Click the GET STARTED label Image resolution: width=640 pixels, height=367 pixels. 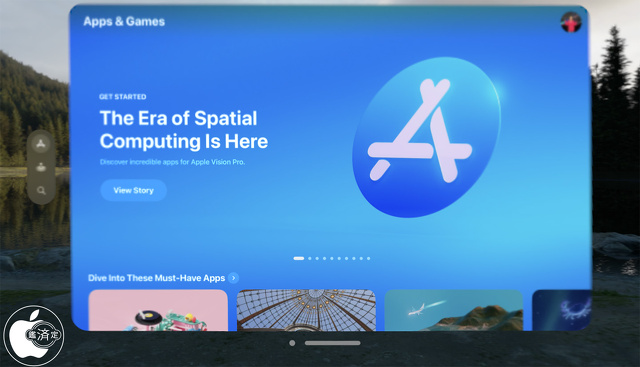(x=122, y=97)
